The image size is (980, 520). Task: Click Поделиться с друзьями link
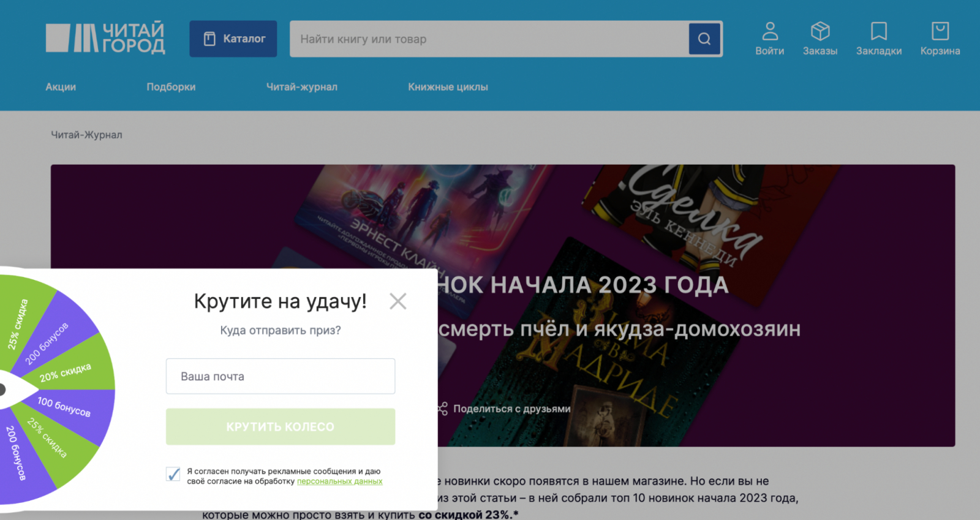tap(511, 409)
